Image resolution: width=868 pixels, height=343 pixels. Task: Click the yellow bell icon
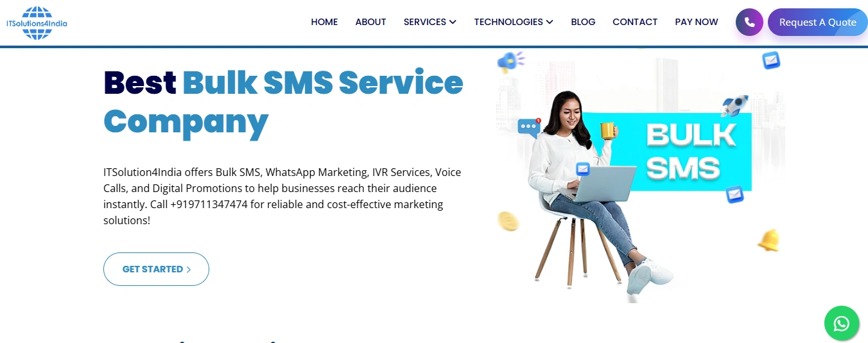768,240
